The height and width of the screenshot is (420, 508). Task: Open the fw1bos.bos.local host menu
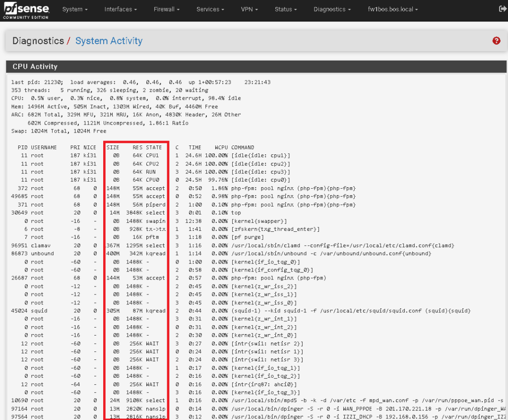coord(393,9)
